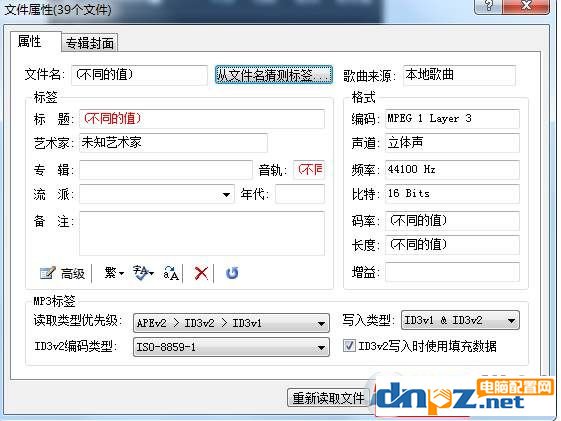This screenshot has height=421, width=561.
Task: Click the 艺术家 artist input field
Action: coord(173,143)
